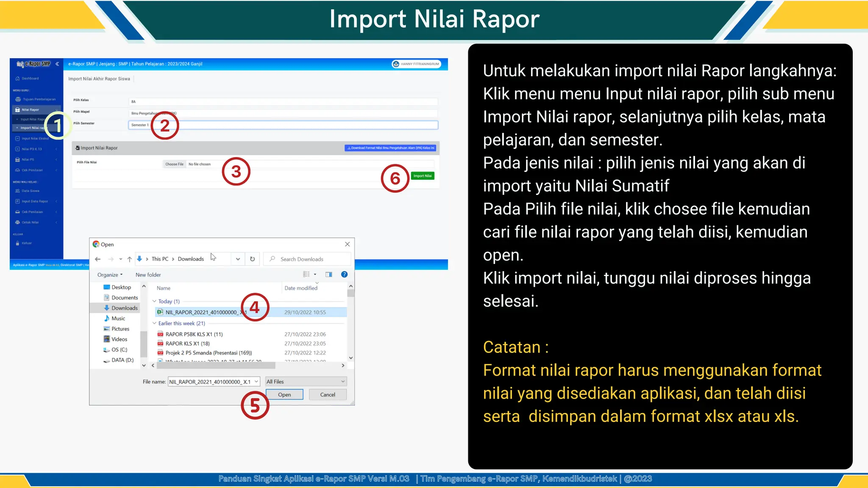The image size is (868, 488).
Task: Expand the address bar history dropdown
Action: pyautogui.click(x=238, y=259)
